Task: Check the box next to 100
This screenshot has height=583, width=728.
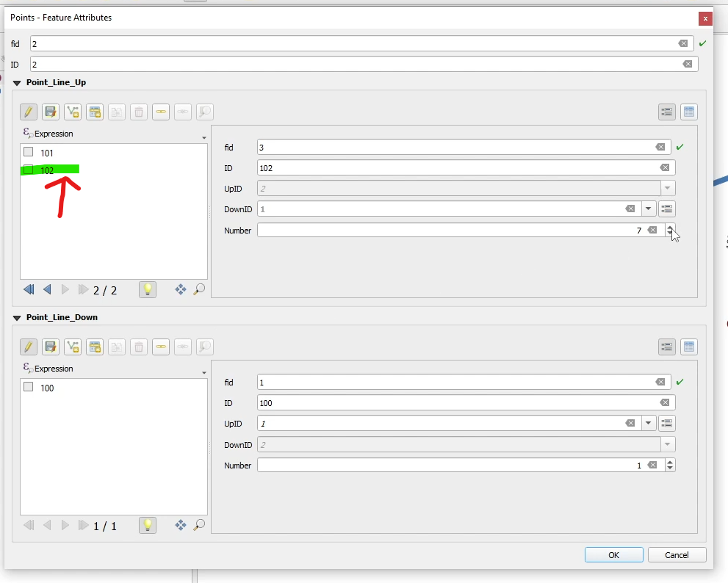Action: [x=29, y=387]
